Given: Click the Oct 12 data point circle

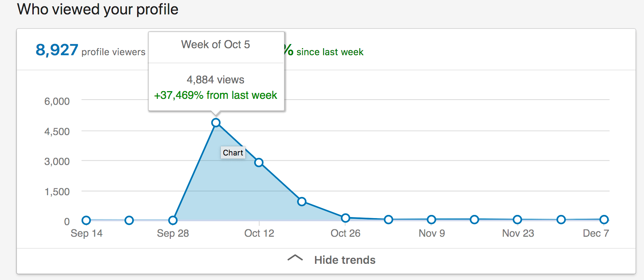Looking at the screenshot, I should click(x=259, y=163).
